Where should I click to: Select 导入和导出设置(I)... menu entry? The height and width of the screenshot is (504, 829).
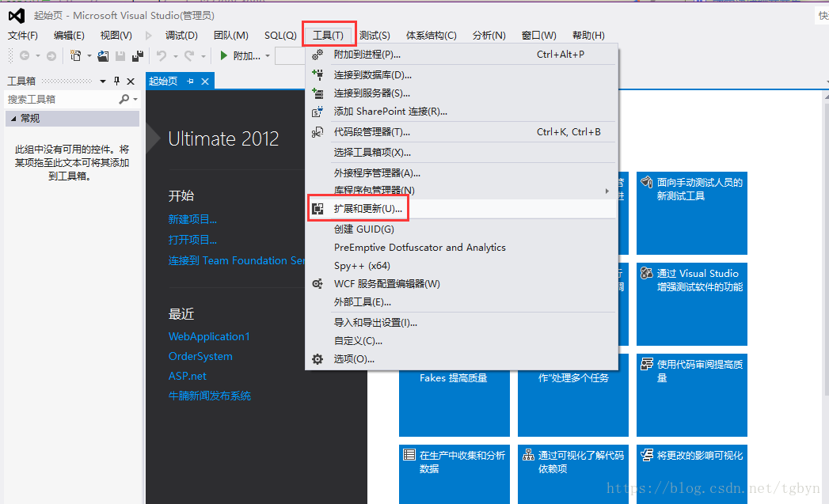pos(462,323)
